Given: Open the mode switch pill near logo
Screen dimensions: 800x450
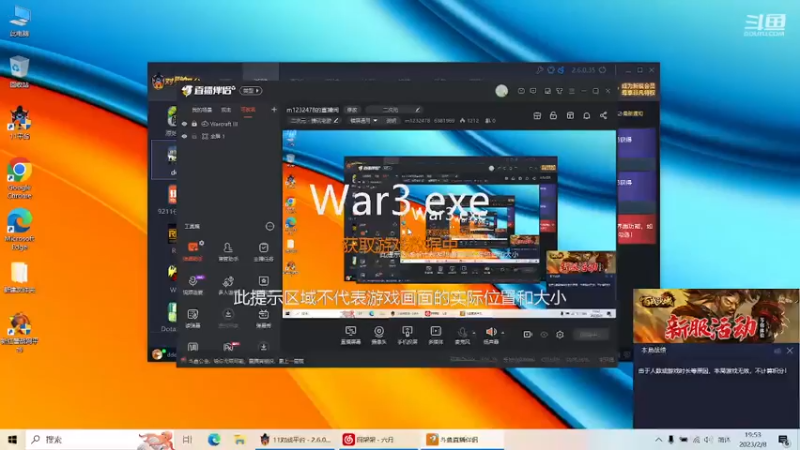Looking at the screenshot, I should [251, 91].
